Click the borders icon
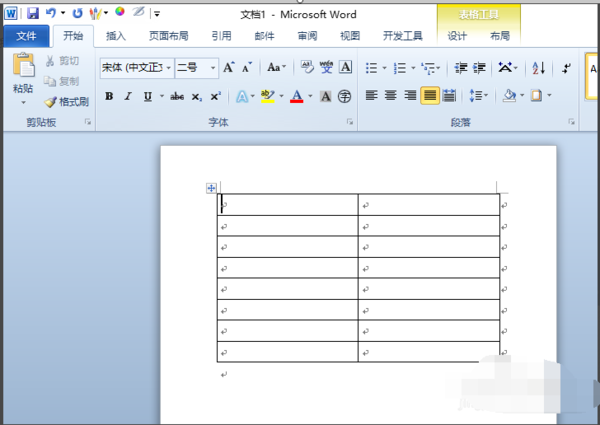600x425 pixels. (536, 95)
